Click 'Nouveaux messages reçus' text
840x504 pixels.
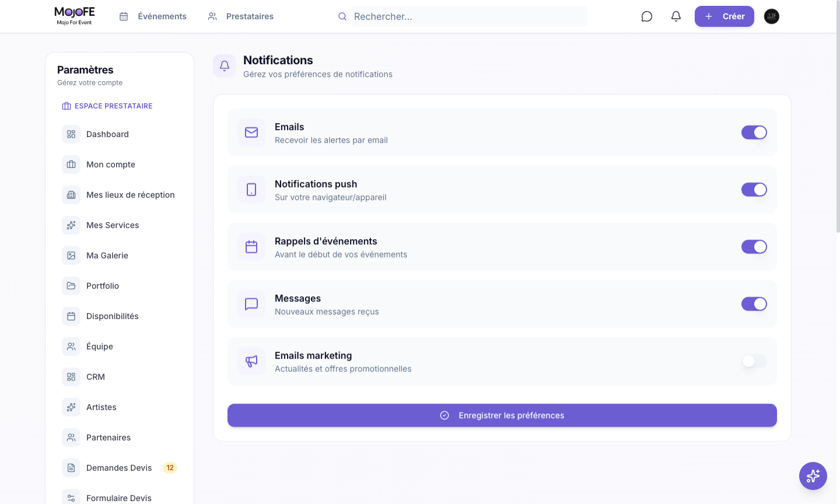327,311
